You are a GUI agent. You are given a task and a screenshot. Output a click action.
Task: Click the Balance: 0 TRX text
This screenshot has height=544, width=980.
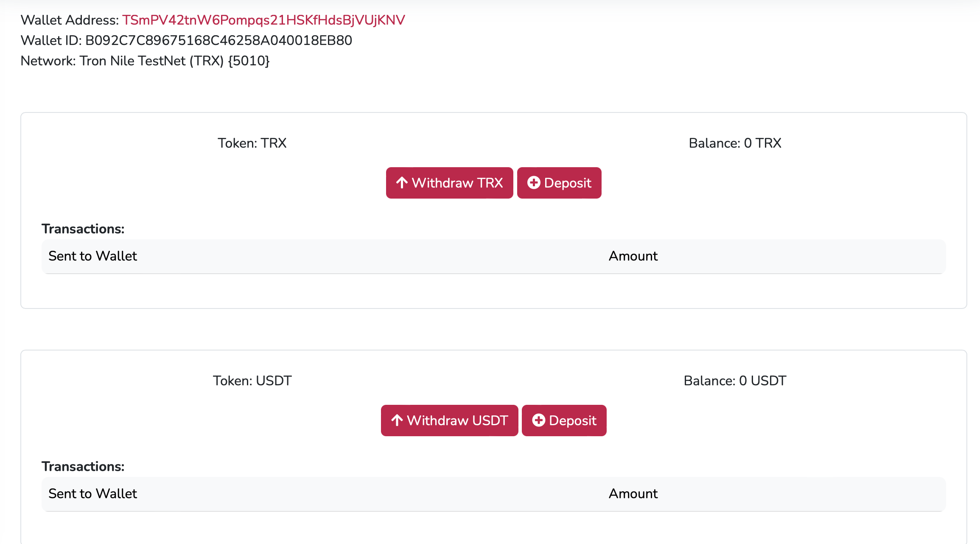coord(735,143)
